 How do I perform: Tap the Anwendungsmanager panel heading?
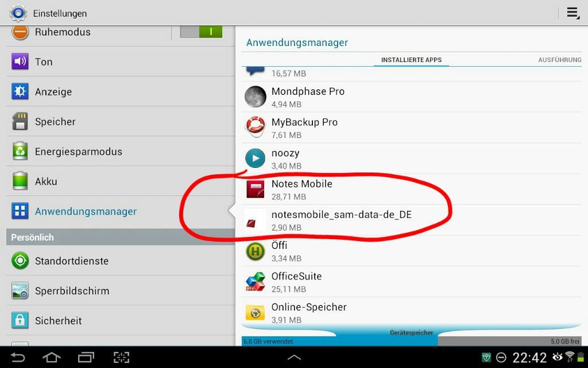pos(297,43)
